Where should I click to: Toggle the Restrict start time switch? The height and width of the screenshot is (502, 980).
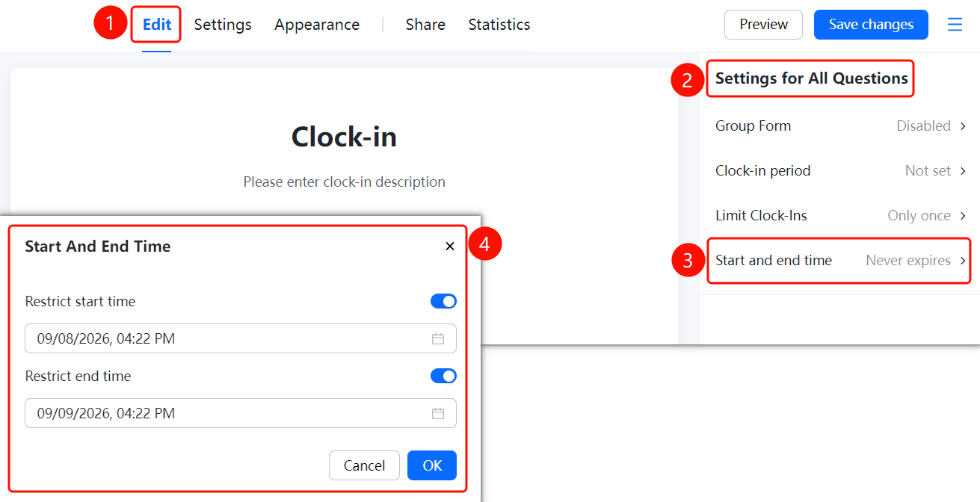[x=443, y=301]
